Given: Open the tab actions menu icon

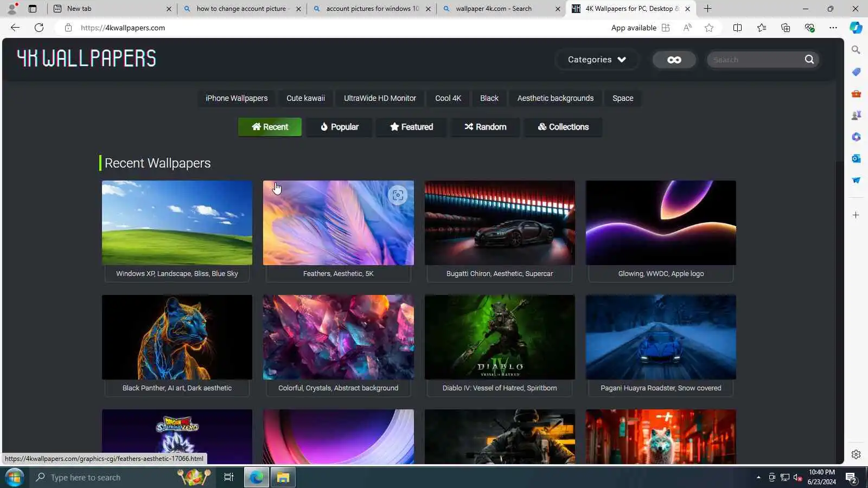Looking at the screenshot, I should pos(33,9).
